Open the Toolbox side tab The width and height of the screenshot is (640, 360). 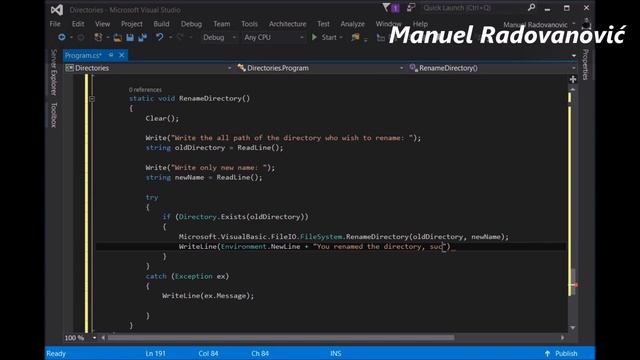point(53,115)
